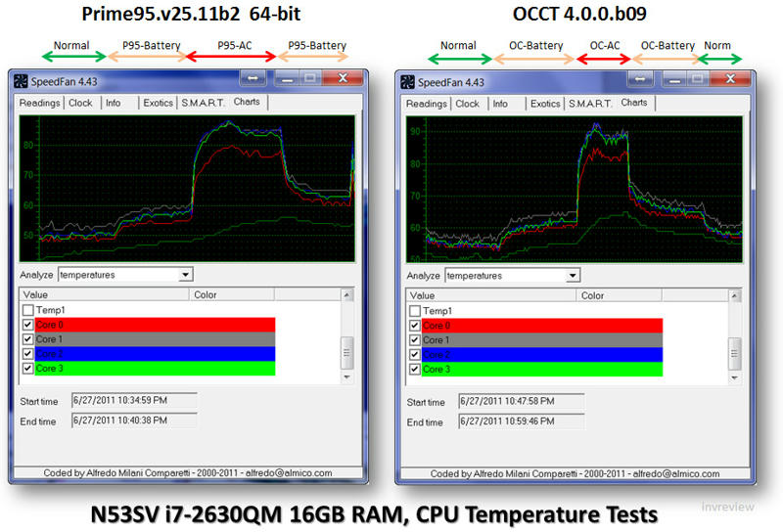Open S.M.A.R.T. tab in left SpeedFan window
This screenshot has width=783, height=532.
(x=203, y=103)
